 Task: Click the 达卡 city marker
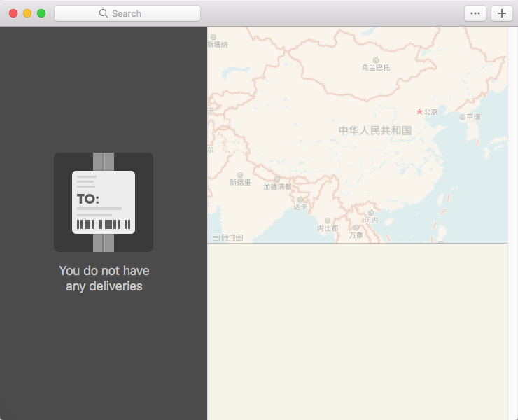tap(300, 199)
